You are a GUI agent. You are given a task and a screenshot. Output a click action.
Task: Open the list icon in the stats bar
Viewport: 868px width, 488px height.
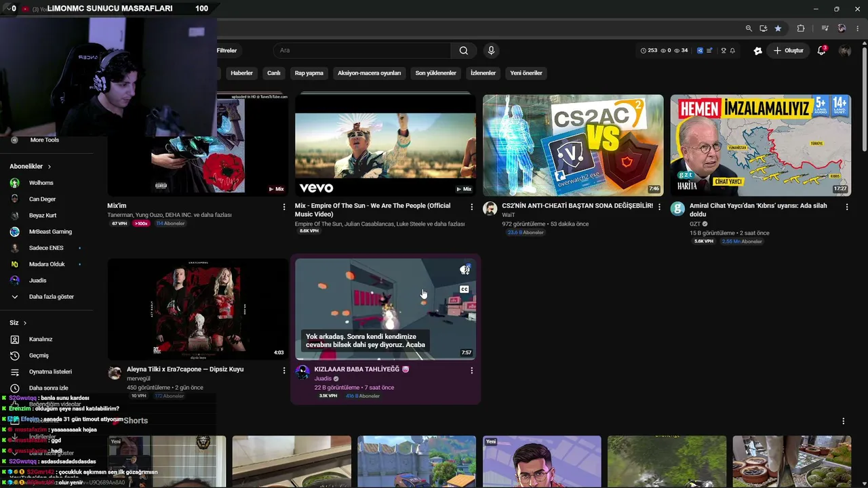(709, 51)
